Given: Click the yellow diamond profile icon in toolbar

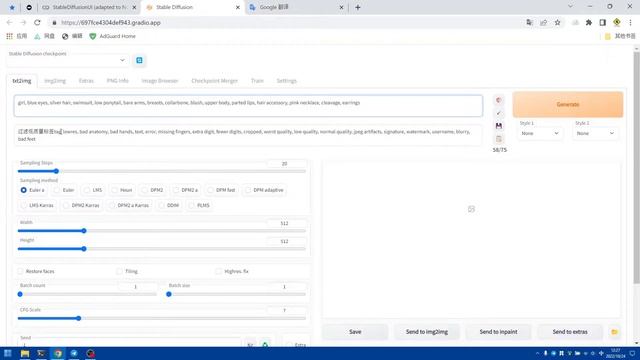Looking at the screenshot, I should pyautogui.click(x=617, y=22).
